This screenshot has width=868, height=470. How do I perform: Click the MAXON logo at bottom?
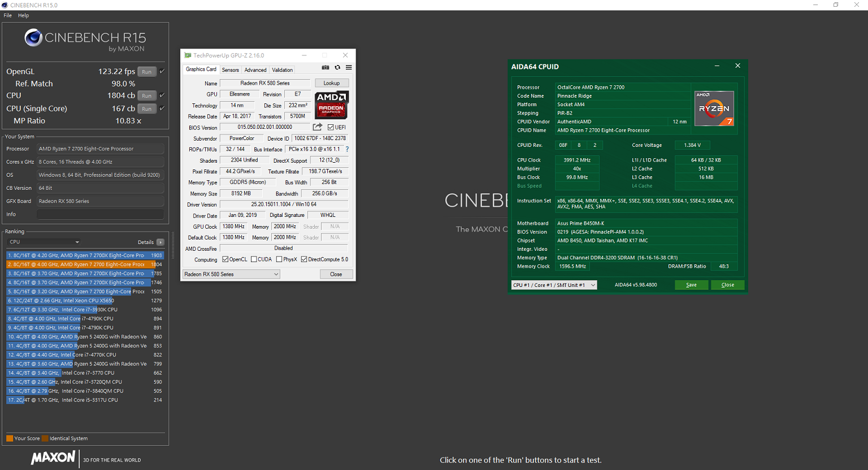point(53,457)
